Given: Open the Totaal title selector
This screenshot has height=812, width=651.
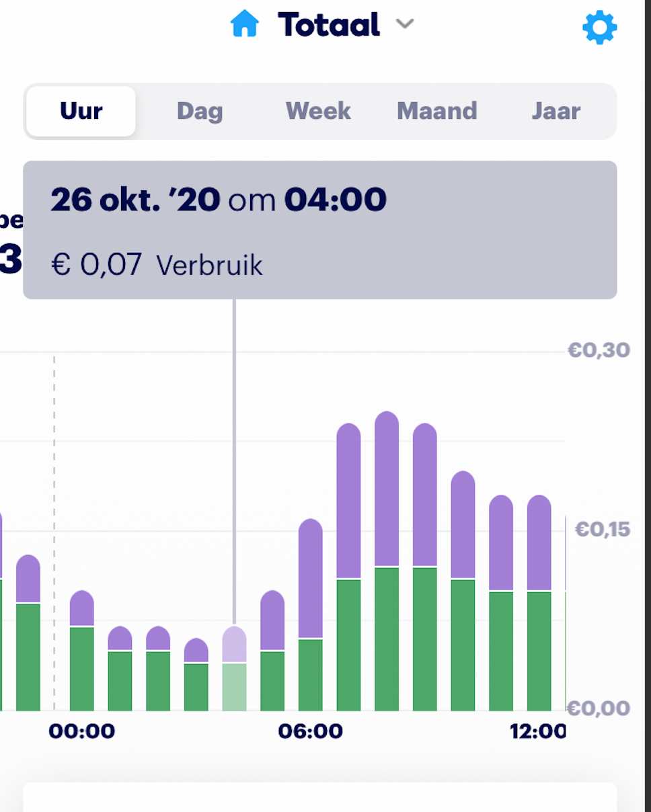Looking at the screenshot, I should tap(329, 25).
